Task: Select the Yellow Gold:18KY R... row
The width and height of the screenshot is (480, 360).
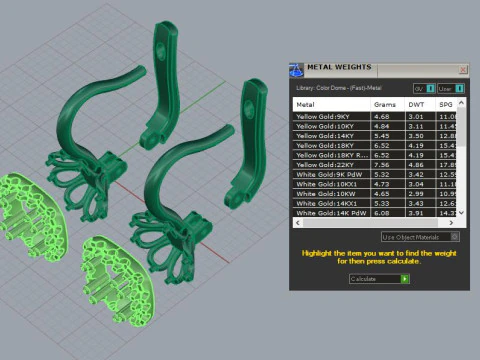Action: (375, 155)
